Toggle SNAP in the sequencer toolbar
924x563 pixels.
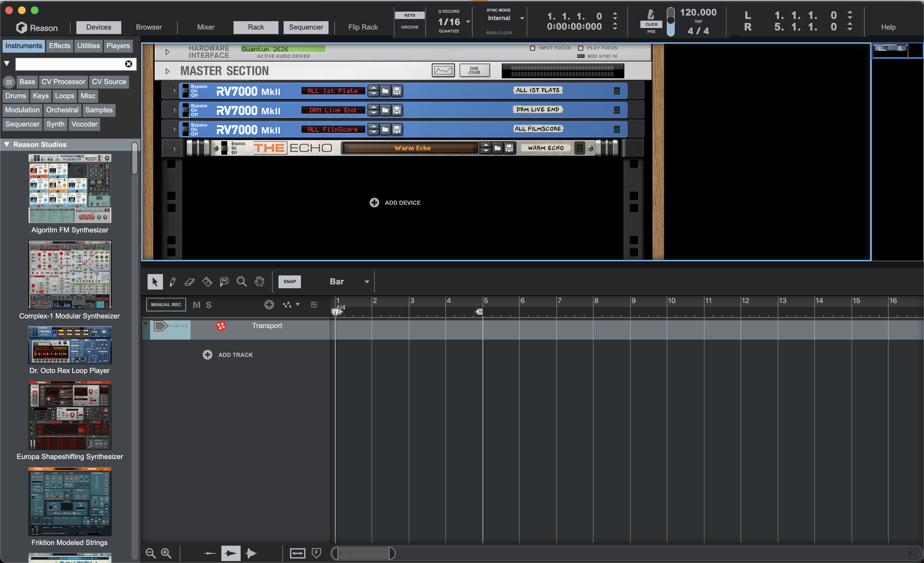click(x=289, y=282)
